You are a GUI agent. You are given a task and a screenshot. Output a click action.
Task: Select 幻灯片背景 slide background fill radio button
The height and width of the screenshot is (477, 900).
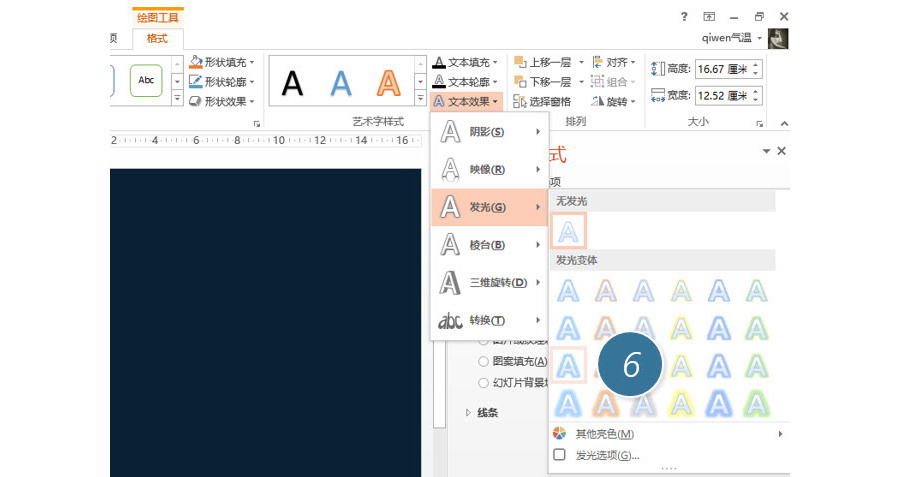click(483, 382)
